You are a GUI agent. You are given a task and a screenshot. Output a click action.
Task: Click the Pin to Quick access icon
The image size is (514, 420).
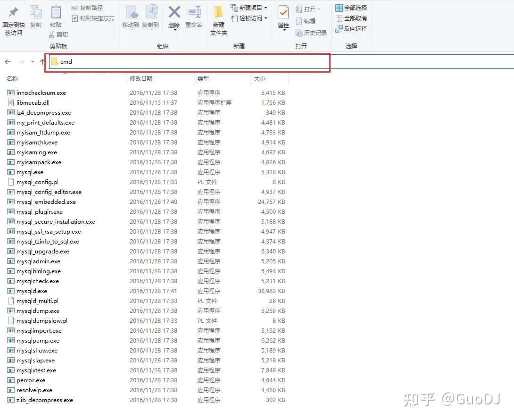(x=14, y=13)
